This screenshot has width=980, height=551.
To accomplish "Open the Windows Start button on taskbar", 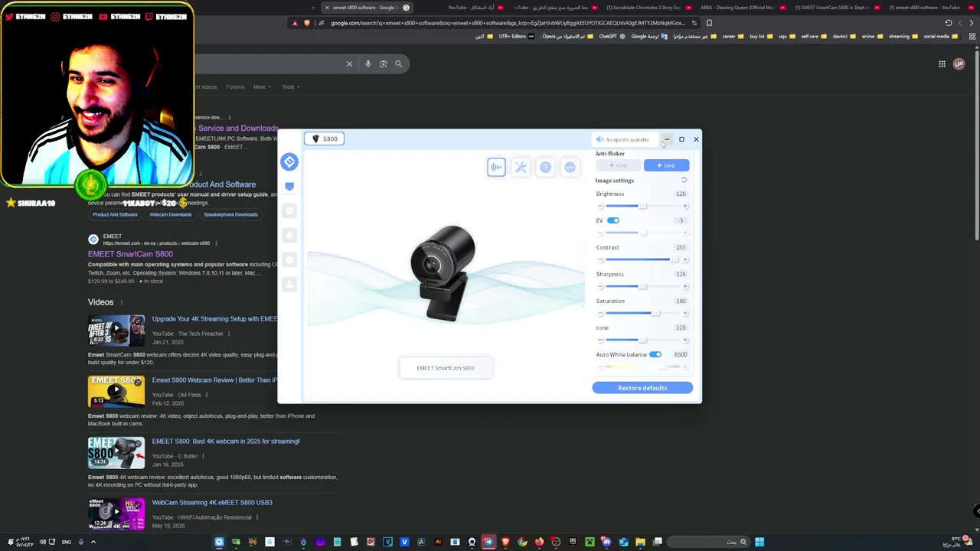I will [x=759, y=542].
